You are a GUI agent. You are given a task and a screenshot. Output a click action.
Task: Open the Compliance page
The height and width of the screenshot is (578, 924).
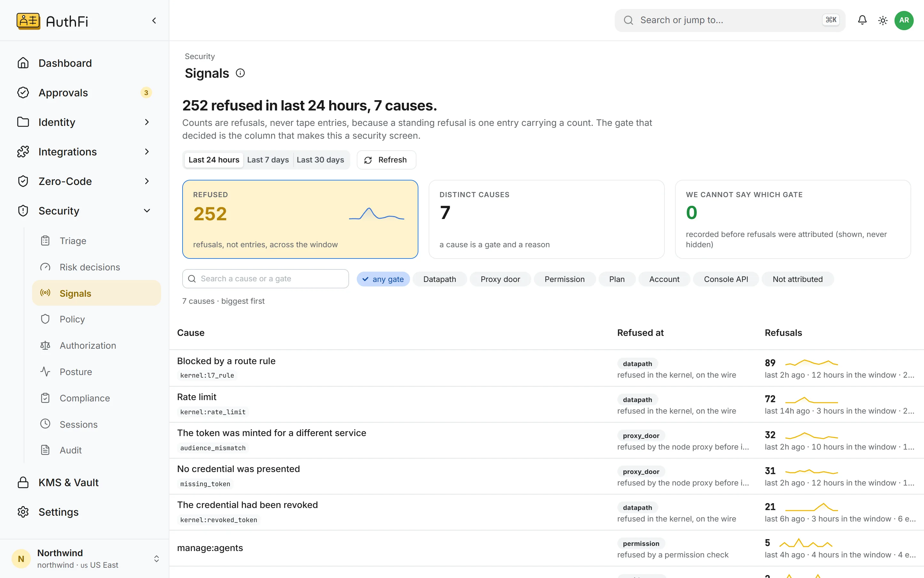coord(96,398)
